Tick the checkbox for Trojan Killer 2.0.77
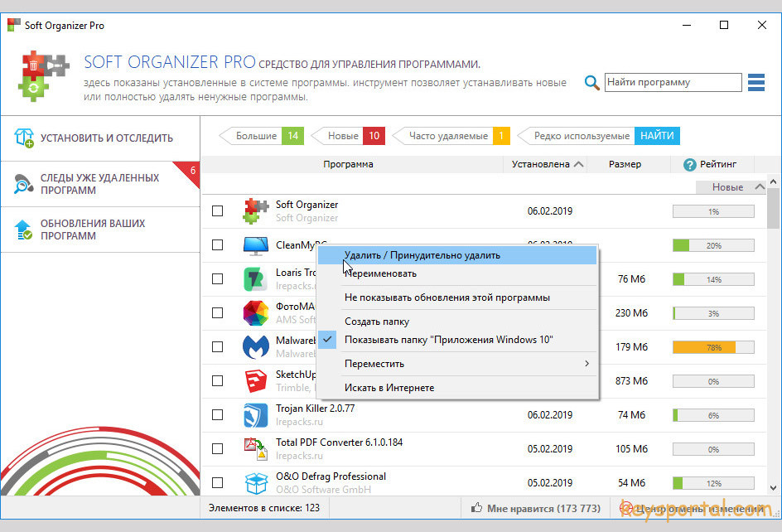This screenshot has height=532, width=782. coord(218,415)
